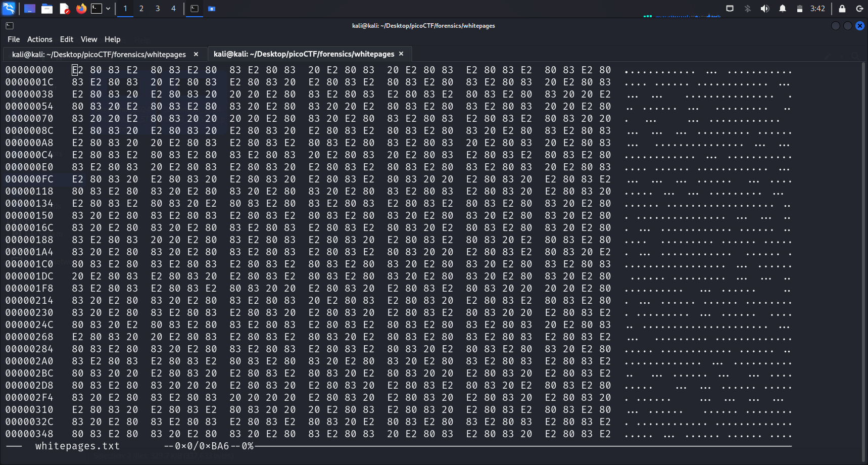Image resolution: width=868 pixels, height=465 pixels.
Task: Open the file manager from panel
Action: tap(47, 9)
